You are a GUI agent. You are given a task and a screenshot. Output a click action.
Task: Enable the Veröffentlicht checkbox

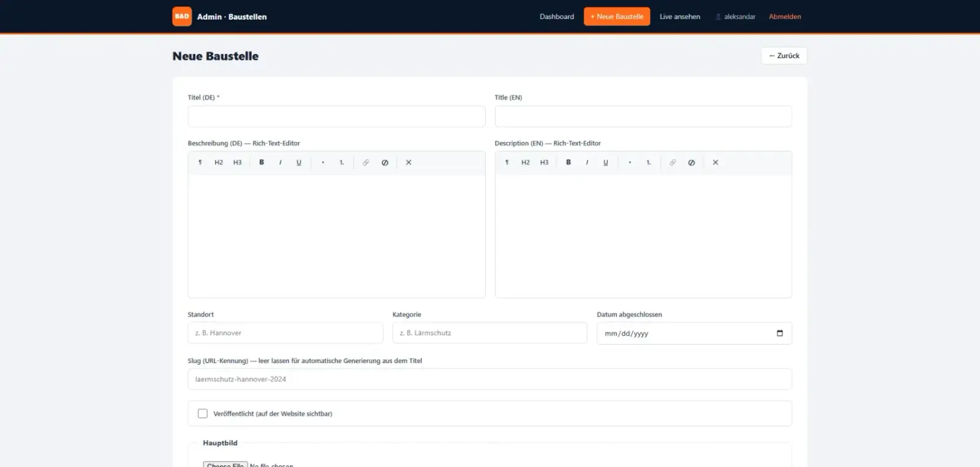click(203, 414)
